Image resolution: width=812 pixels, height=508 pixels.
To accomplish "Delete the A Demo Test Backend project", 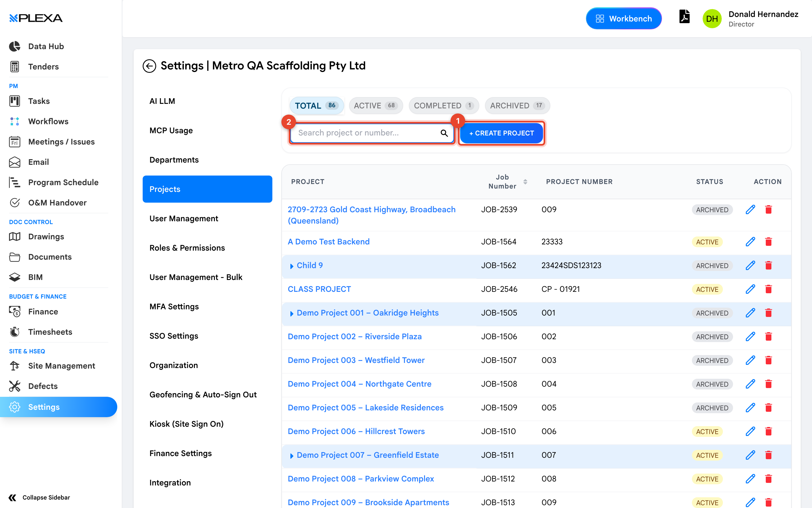I will pyautogui.click(x=768, y=242).
